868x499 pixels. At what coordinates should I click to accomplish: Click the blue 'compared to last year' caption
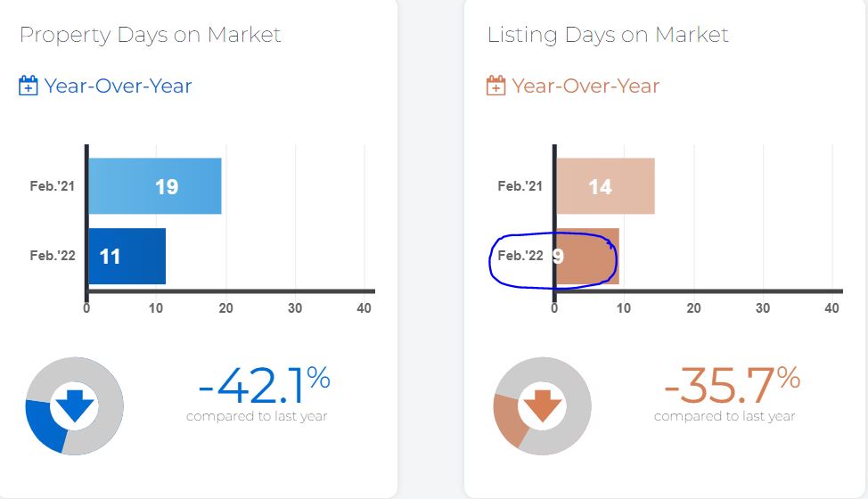[257, 416]
